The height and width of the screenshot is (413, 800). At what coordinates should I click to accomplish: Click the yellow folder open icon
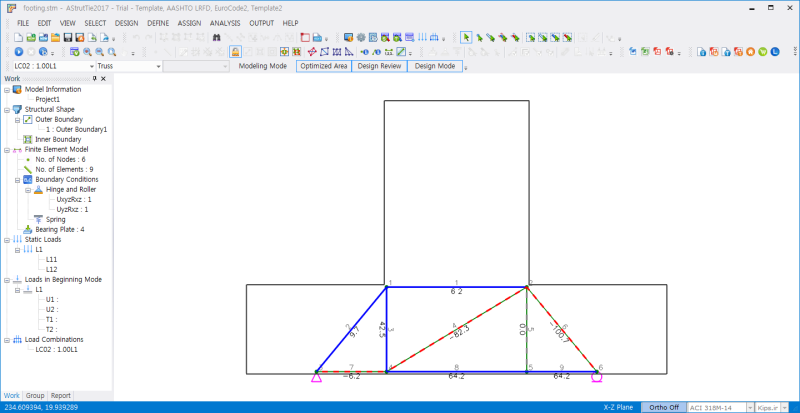[56, 37]
